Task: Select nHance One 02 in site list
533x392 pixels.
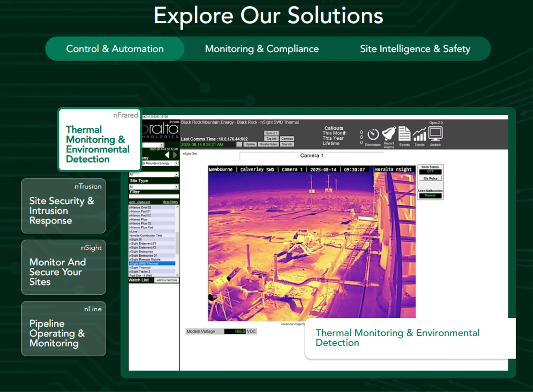Action: tap(152, 207)
